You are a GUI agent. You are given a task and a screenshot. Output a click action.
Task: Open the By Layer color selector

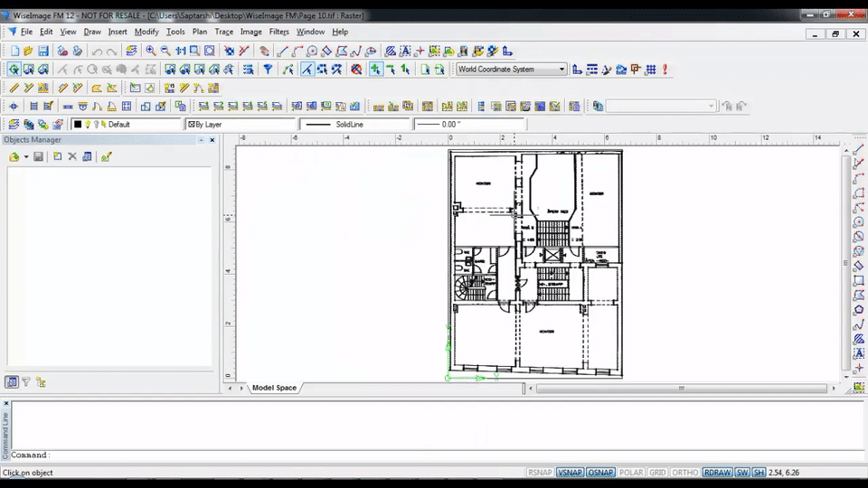click(x=240, y=125)
